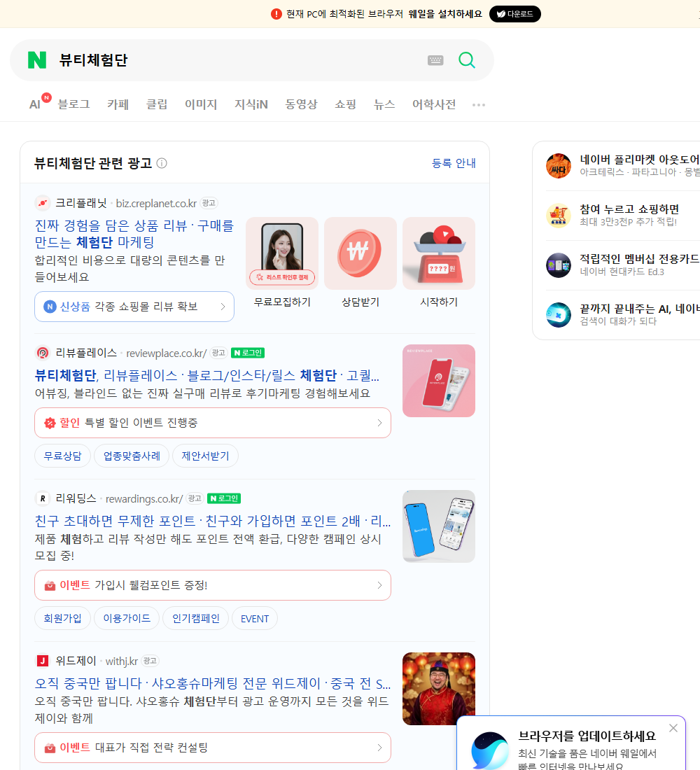Click the 이용가이드 chip button
Viewport: 700px width, 770px height.
pos(127,618)
